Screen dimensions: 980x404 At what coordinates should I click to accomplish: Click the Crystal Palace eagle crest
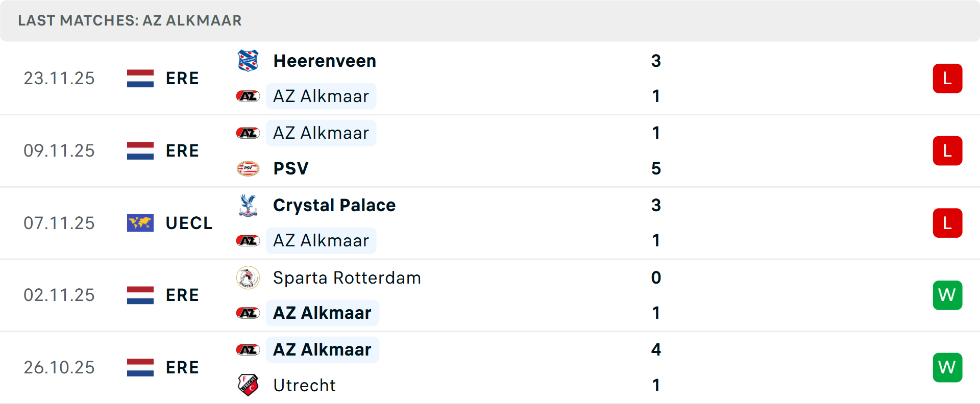tap(248, 205)
